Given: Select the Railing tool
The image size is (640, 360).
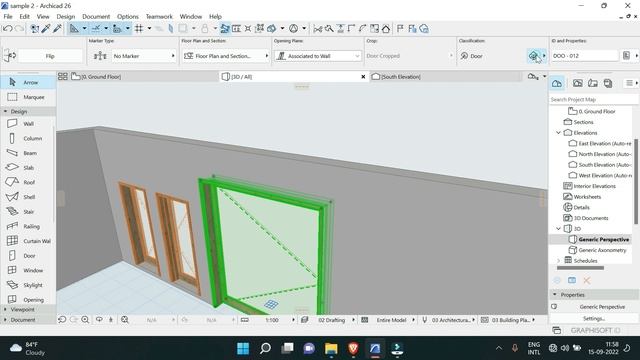Looking at the screenshot, I should point(28,227).
